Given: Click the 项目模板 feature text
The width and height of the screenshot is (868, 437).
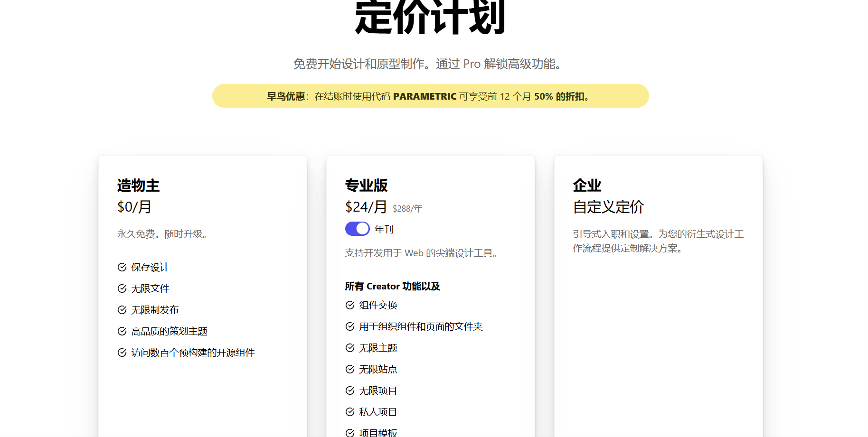Looking at the screenshot, I should tap(378, 433).
